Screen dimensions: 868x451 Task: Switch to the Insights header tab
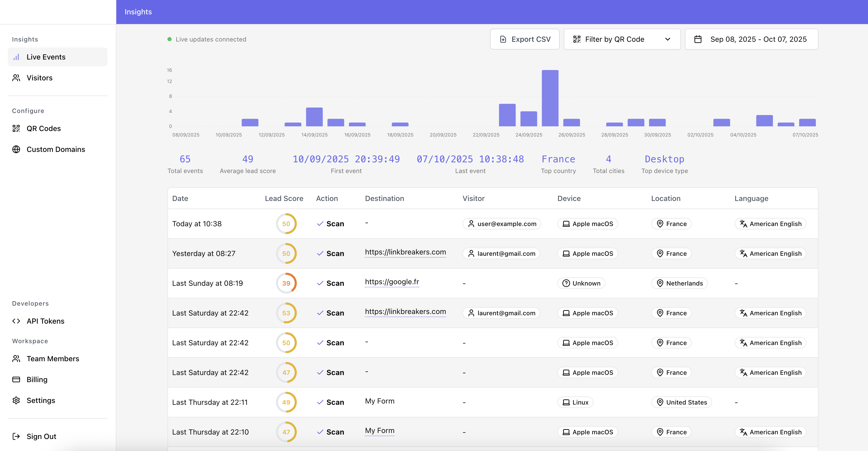click(138, 11)
